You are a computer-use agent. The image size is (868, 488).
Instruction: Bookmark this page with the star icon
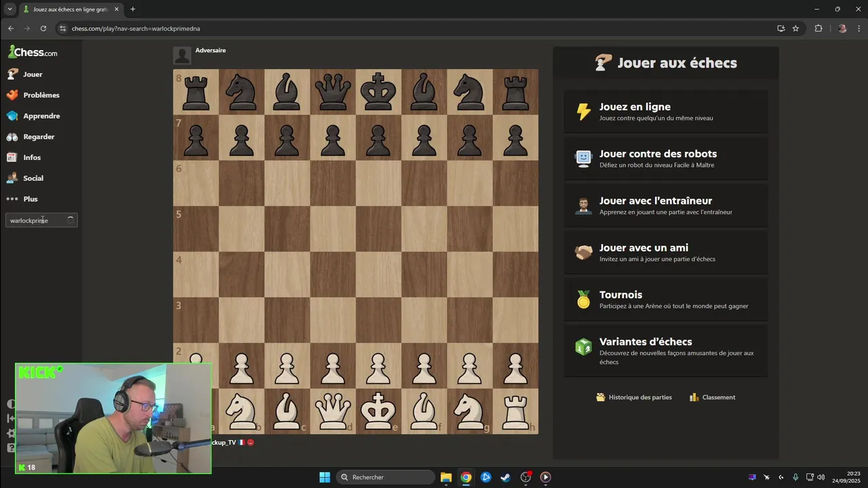(795, 28)
